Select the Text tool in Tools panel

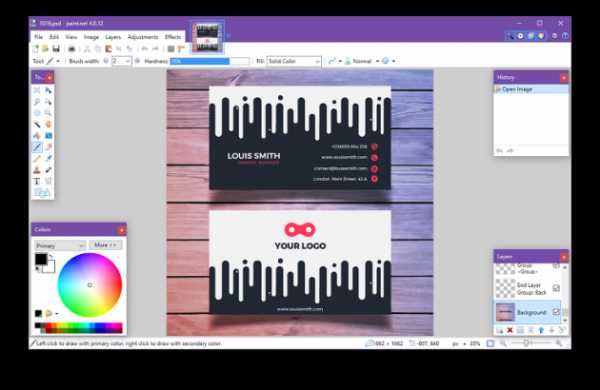pos(37,181)
